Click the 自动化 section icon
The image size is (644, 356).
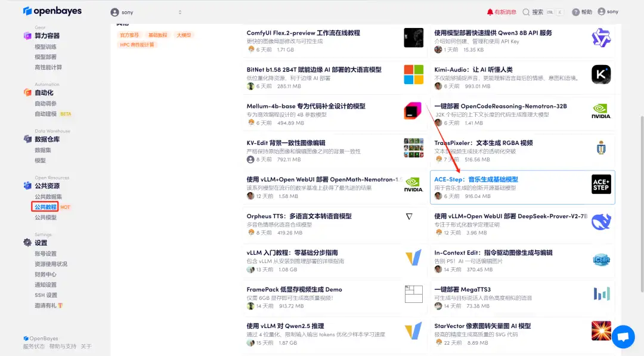(x=27, y=92)
